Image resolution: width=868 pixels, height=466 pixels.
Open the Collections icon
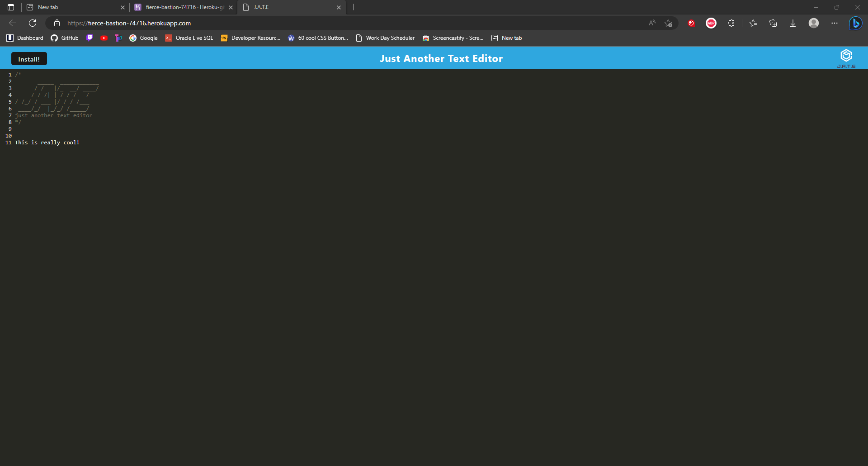coord(773,23)
